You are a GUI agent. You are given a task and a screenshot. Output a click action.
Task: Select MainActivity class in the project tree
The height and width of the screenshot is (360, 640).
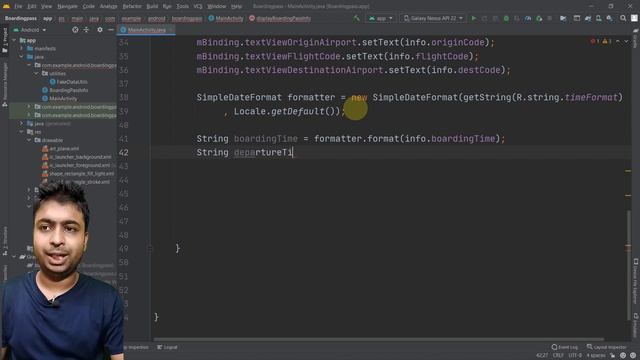coord(60,98)
